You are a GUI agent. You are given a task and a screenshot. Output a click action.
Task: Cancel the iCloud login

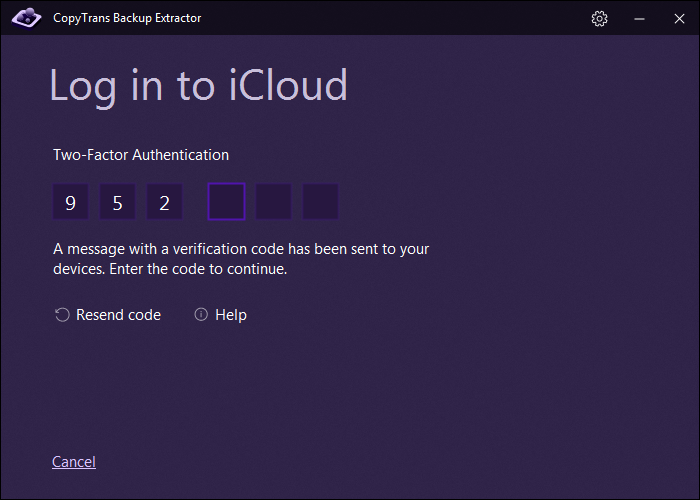click(74, 462)
